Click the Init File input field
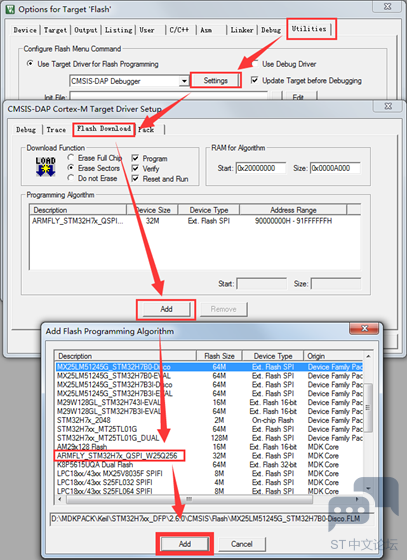The image size is (407, 560). pyautogui.click(x=169, y=96)
